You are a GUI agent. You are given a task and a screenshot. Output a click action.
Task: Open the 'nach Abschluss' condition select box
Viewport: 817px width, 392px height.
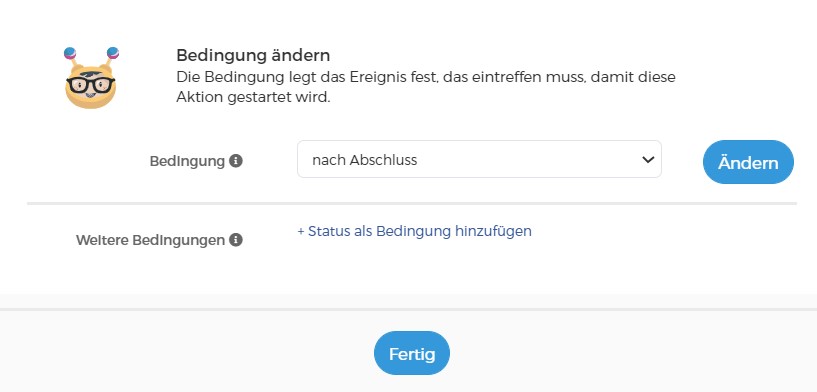coord(479,159)
